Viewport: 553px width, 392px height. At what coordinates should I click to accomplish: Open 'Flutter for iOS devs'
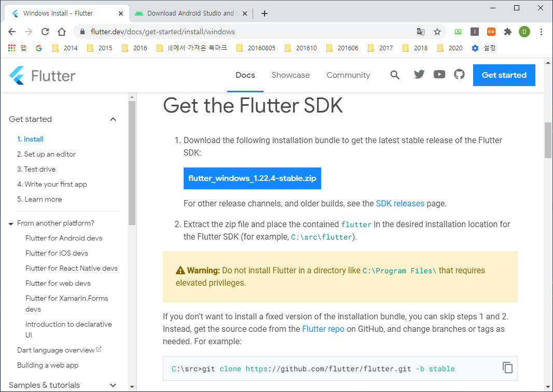(x=57, y=253)
